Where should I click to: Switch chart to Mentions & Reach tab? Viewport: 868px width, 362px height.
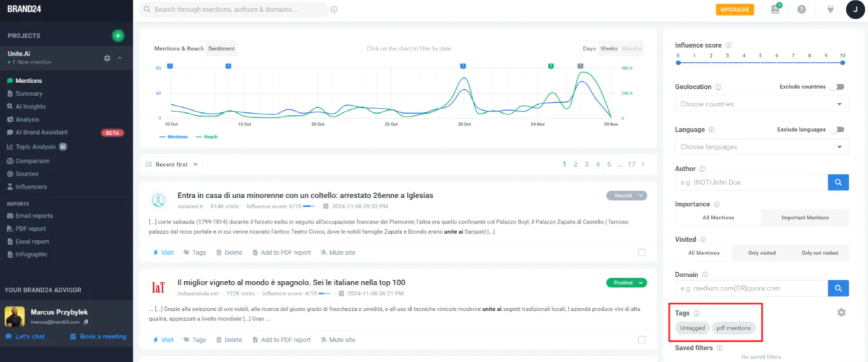179,49
